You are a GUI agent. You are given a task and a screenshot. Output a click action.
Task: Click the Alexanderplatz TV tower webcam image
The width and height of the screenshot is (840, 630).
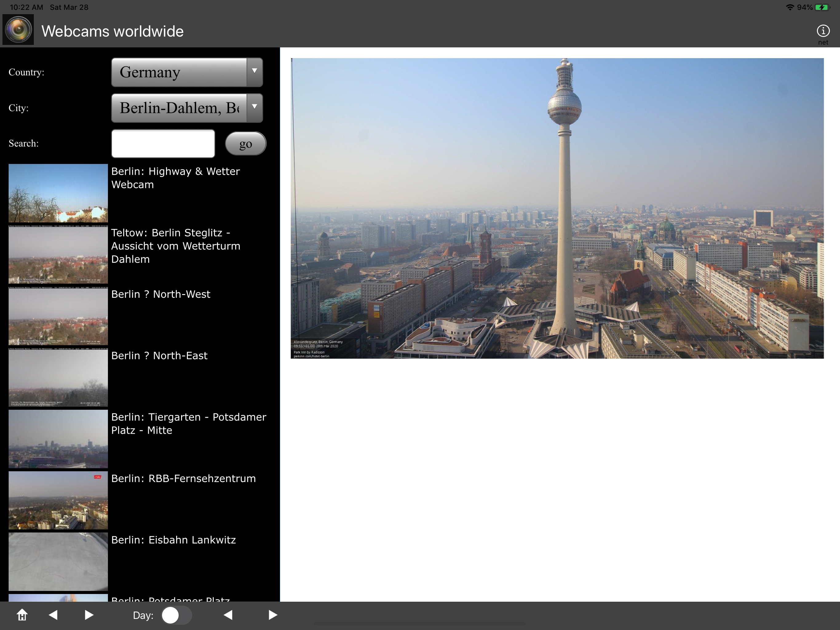[x=557, y=208]
